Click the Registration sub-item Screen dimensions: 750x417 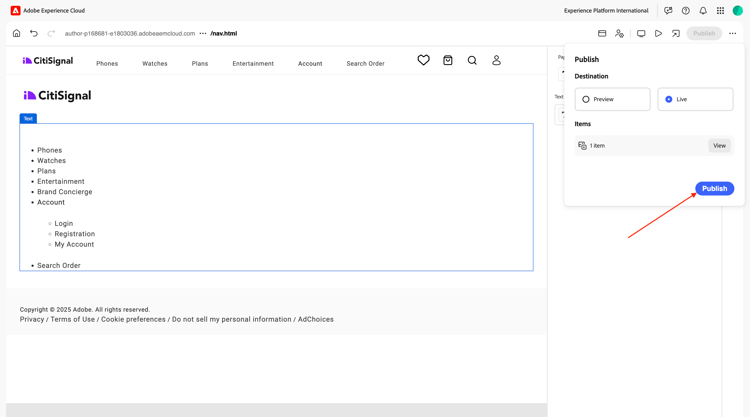(x=75, y=234)
